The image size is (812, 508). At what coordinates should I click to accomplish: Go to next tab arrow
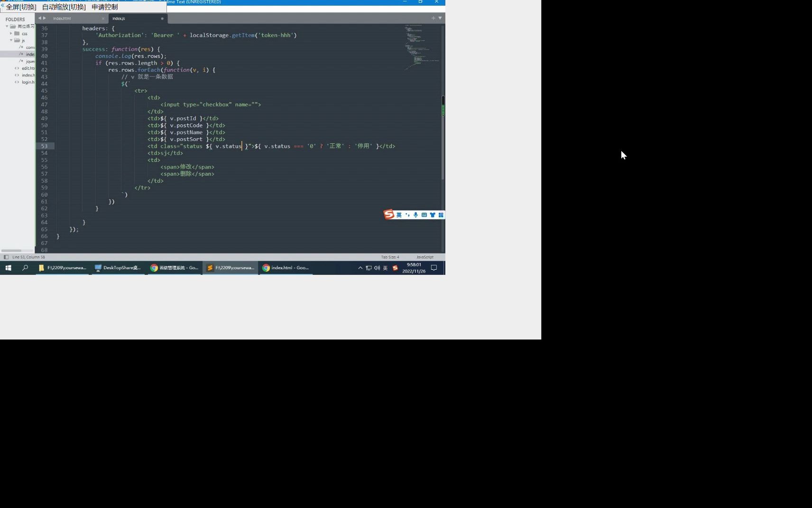pos(45,18)
